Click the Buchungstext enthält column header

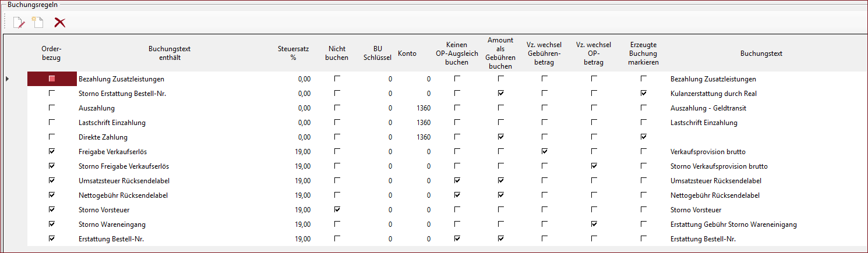[x=170, y=54]
